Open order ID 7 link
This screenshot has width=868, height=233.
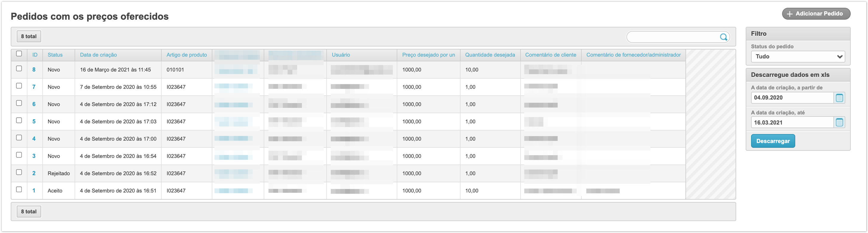point(34,87)
